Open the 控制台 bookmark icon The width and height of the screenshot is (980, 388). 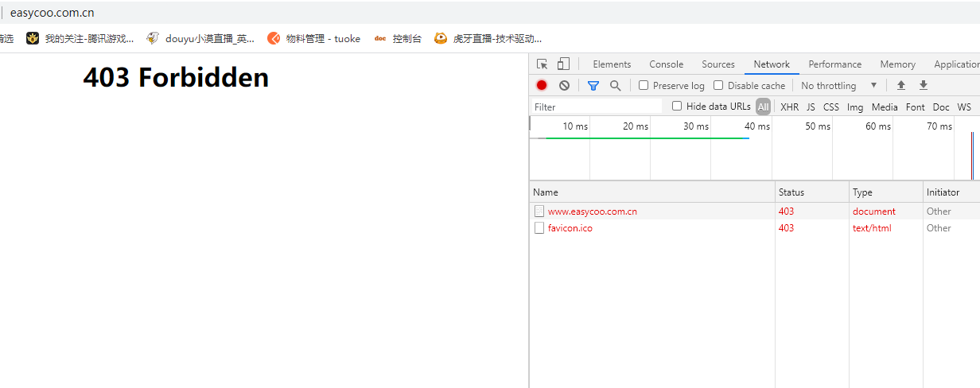[380, 38]
